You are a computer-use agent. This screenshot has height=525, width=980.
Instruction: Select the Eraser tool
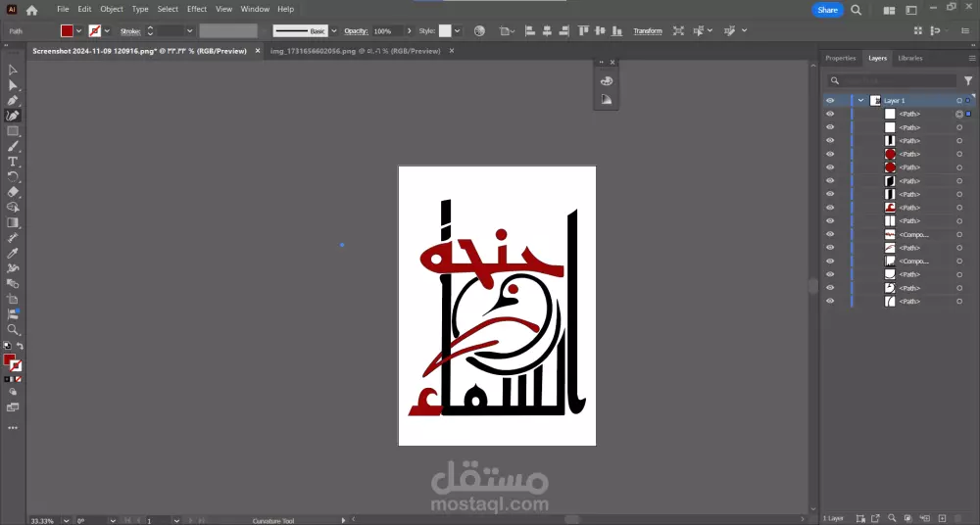click(13, 192)
